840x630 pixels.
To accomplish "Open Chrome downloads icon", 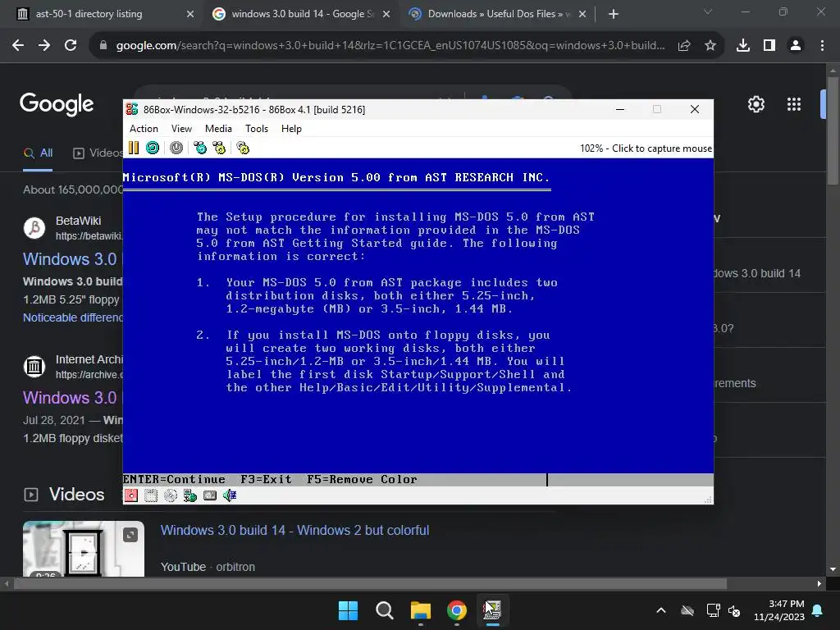I will pyautogui.click(x=743, y=46).
